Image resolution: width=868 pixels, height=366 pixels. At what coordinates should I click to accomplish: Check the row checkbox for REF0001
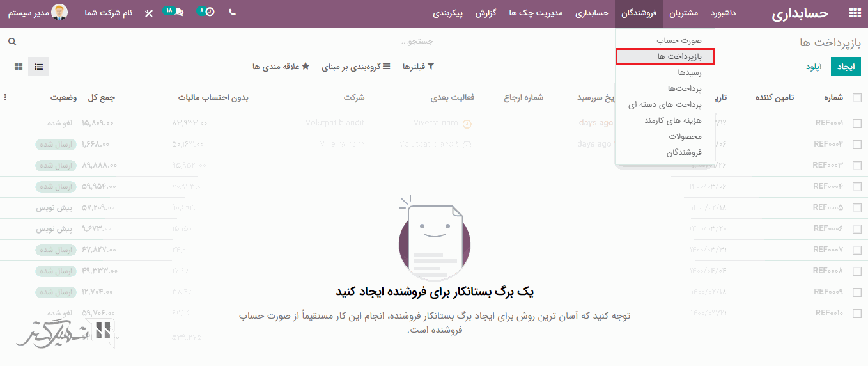pos(856,123)
